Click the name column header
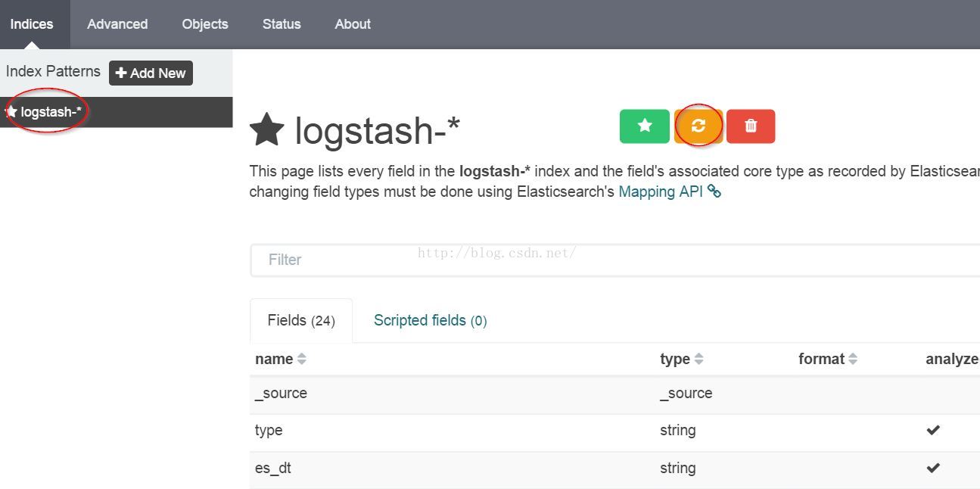 pos(274,359)
